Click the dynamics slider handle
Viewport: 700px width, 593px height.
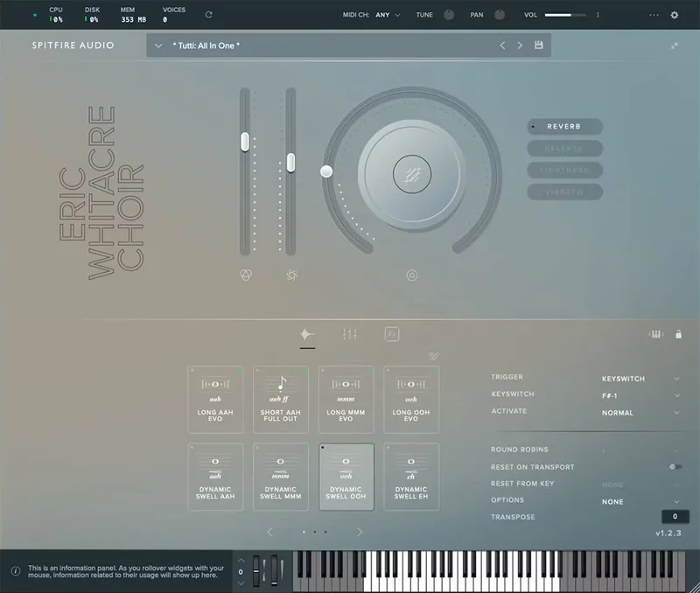pyautogui.click(x=290, y=163)
